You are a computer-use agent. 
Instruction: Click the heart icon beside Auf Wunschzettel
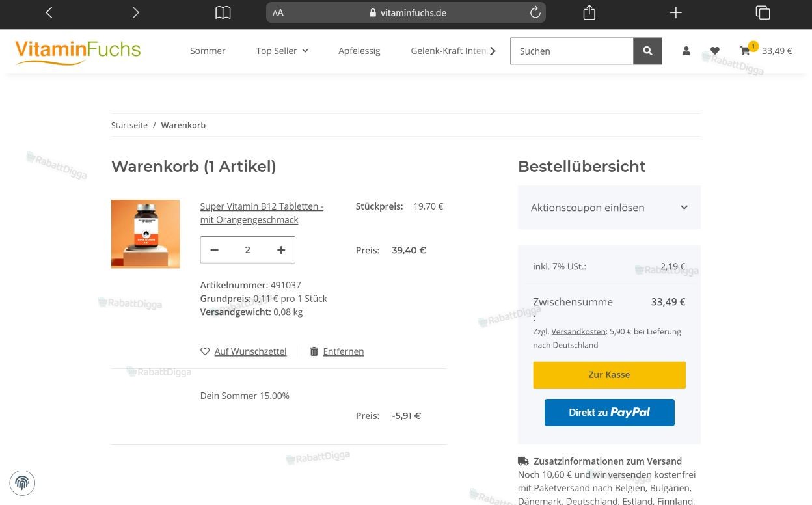(205, 351)
